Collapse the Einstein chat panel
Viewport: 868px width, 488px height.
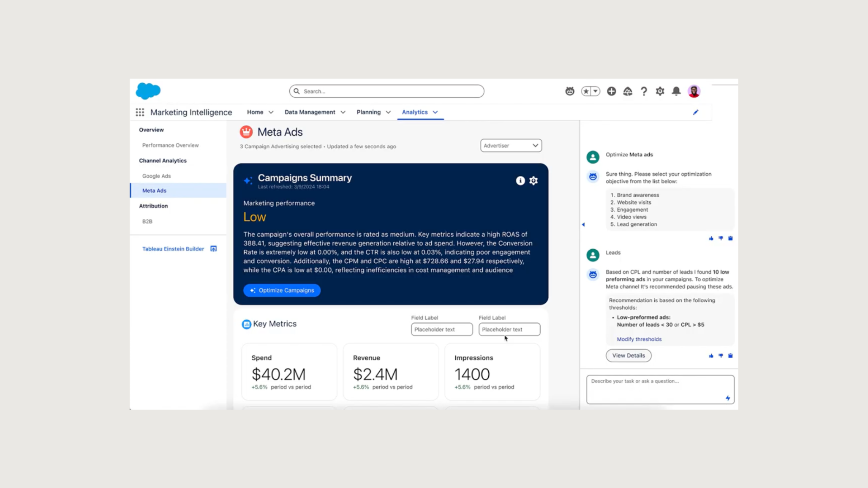[x=583, y=224]
